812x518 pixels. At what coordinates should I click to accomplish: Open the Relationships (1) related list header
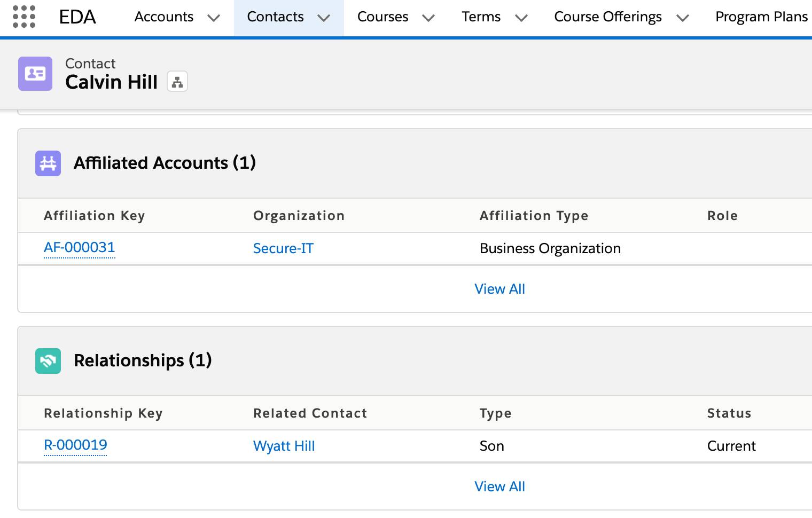click(143, 361)
